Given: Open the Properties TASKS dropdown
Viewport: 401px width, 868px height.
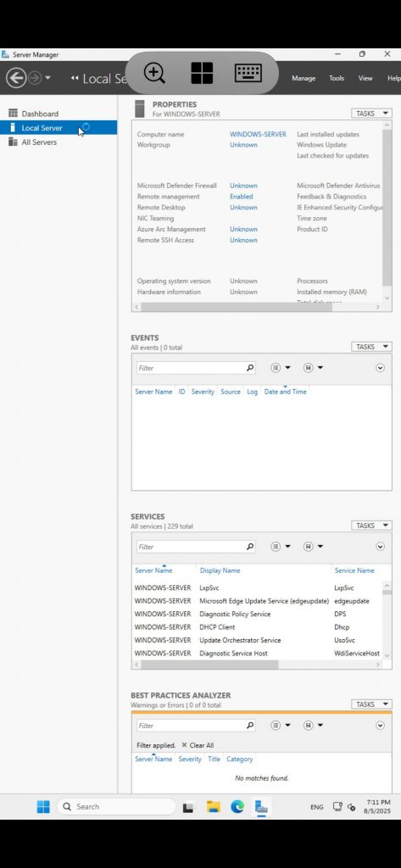Looking at the screenshot, I should click(371, 113).
